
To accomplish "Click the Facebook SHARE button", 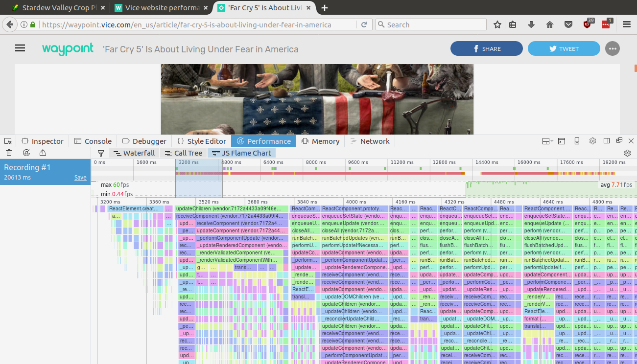I will point(486,49).
